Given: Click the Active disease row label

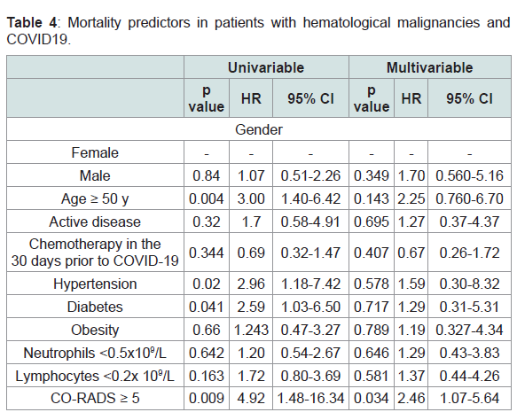Looking at the screenshot, I should [95, 222].
